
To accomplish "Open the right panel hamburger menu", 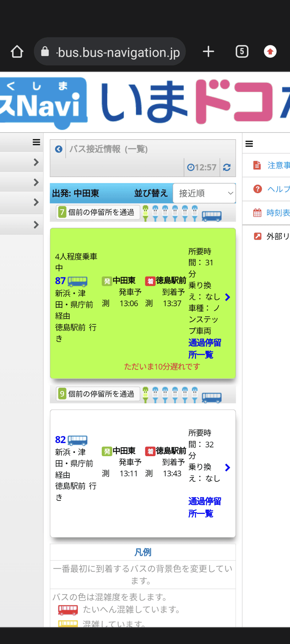I will tap(249, 144).
